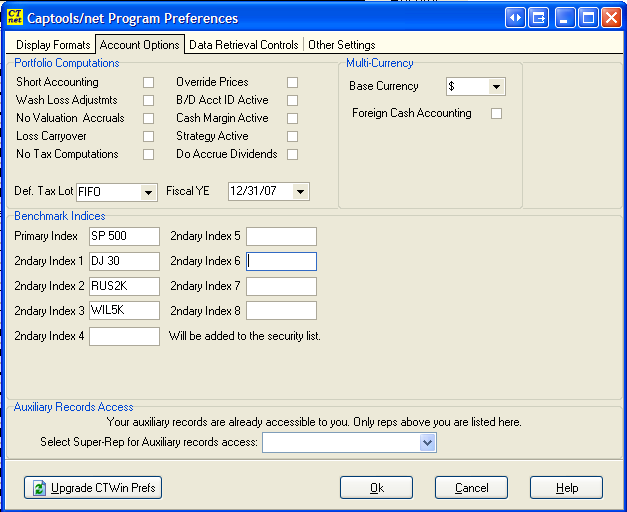The image size is (627, 512).
Task: Go to the Other Settings tab
Action: pos(341,45)
